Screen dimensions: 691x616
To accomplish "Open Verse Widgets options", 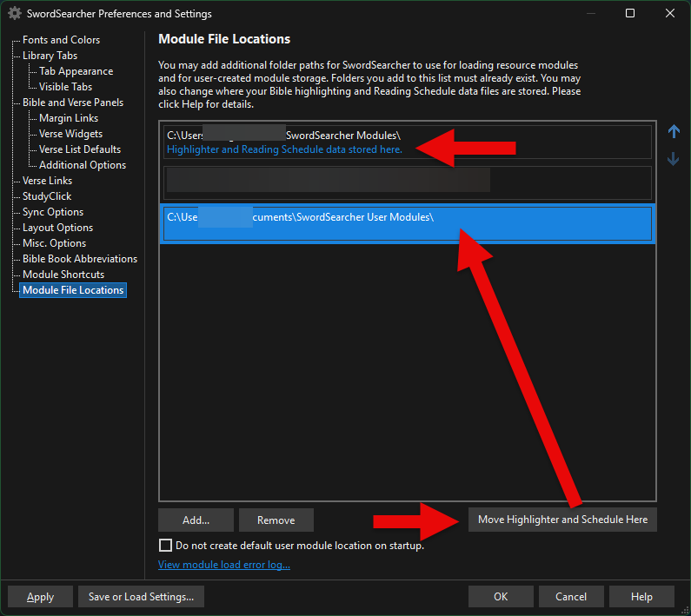I will tap(70, 134).
